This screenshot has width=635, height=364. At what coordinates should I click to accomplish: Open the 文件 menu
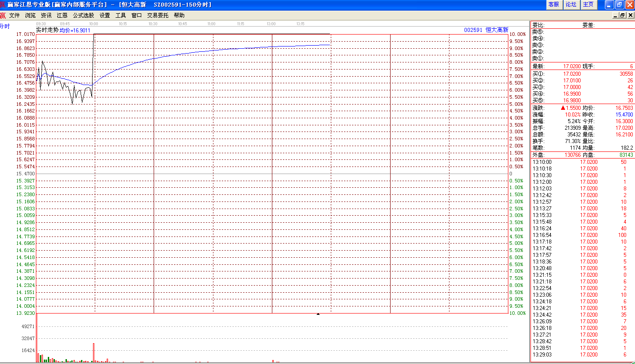coord(15,15)
